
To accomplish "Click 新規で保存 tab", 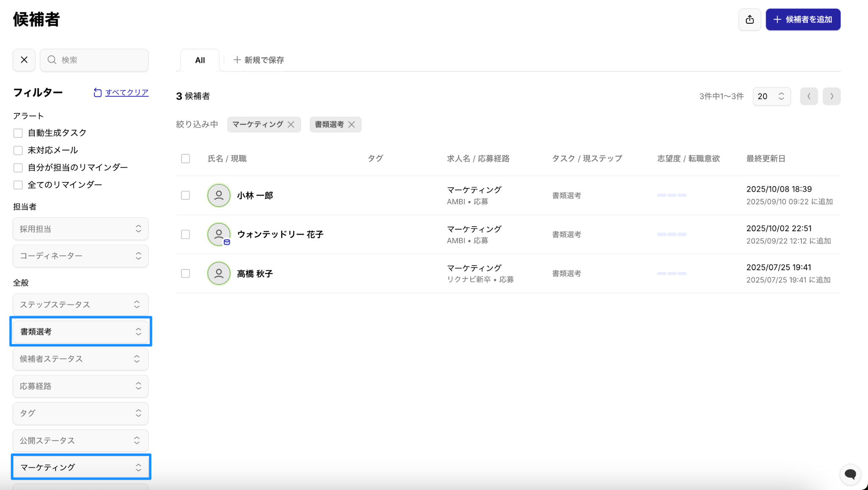I will [x=259, y=60].
